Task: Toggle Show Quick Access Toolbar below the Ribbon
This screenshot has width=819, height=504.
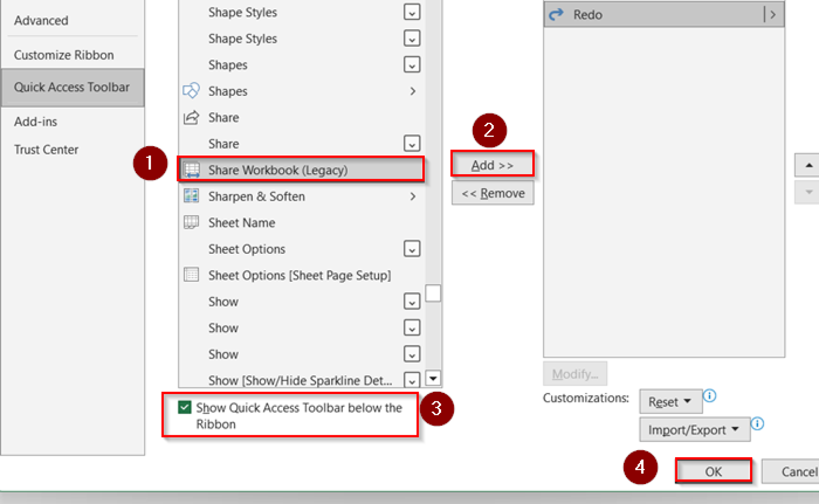Action: point(185,408)
